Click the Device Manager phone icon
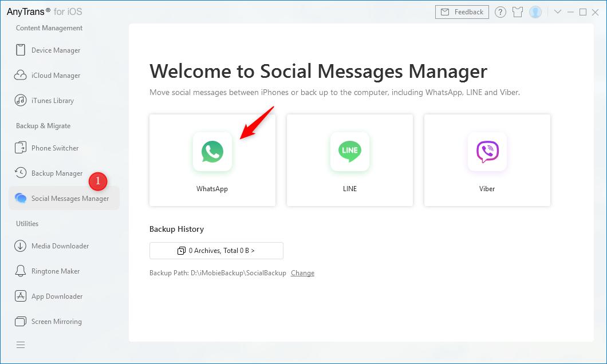 point(21,50)
